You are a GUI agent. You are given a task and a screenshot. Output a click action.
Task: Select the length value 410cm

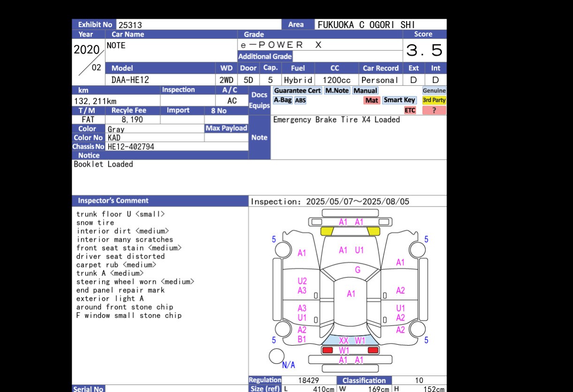coord(324,389)
